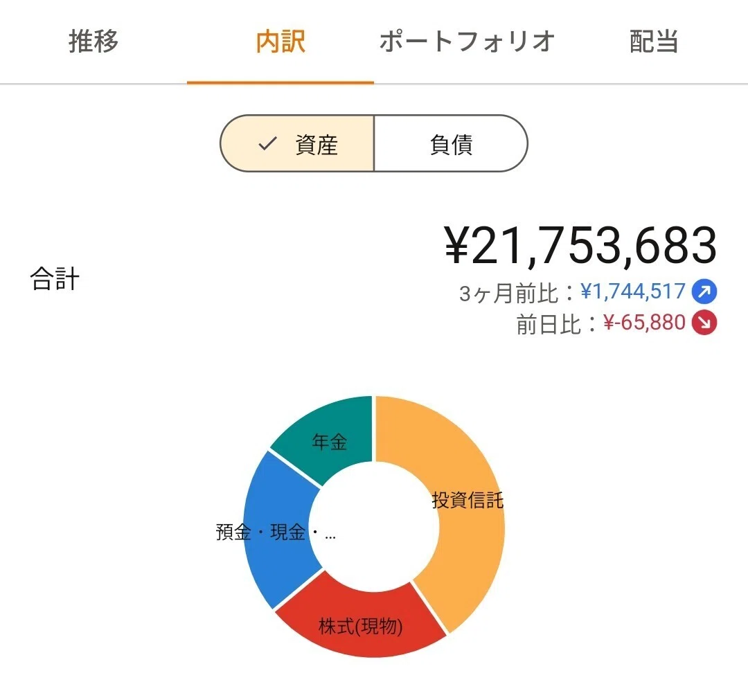Switch to the 負債 toggle segment
This screenshot has height=700, width=748.
point(451,143)
